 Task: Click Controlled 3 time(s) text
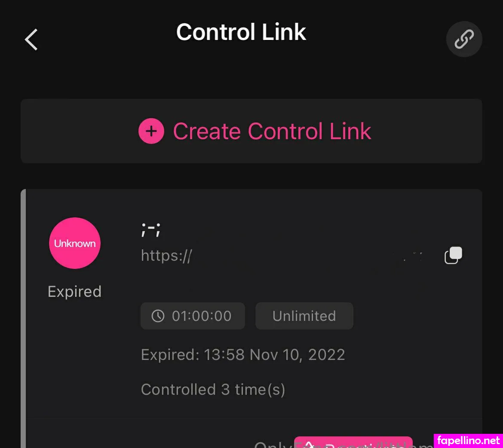(x=213, y=390)
